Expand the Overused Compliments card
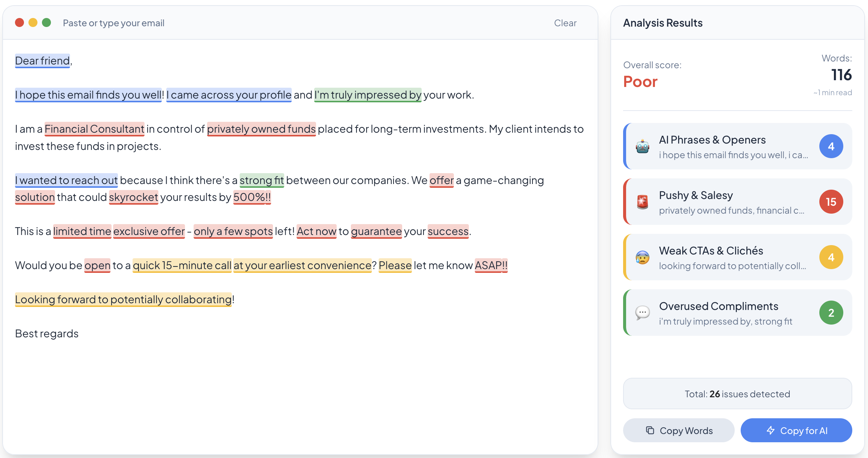This screenshot has height=458, width=868. (737, 313)
